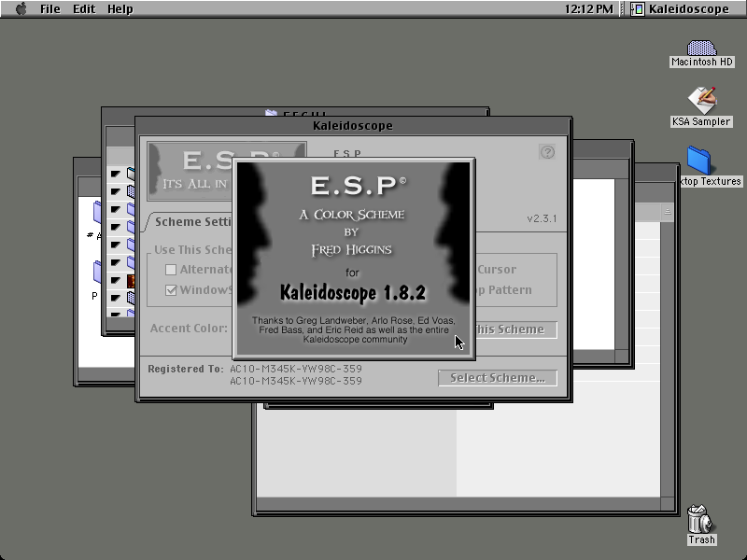Click the E.S.P banner in Kaleidoscope window
Screen dimensions: 747x560
point(190,171)
